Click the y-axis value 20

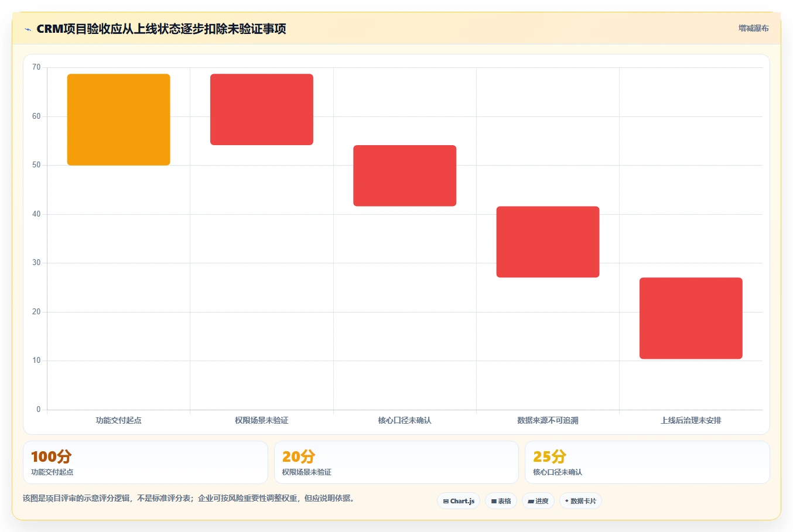tap(36, 312)
